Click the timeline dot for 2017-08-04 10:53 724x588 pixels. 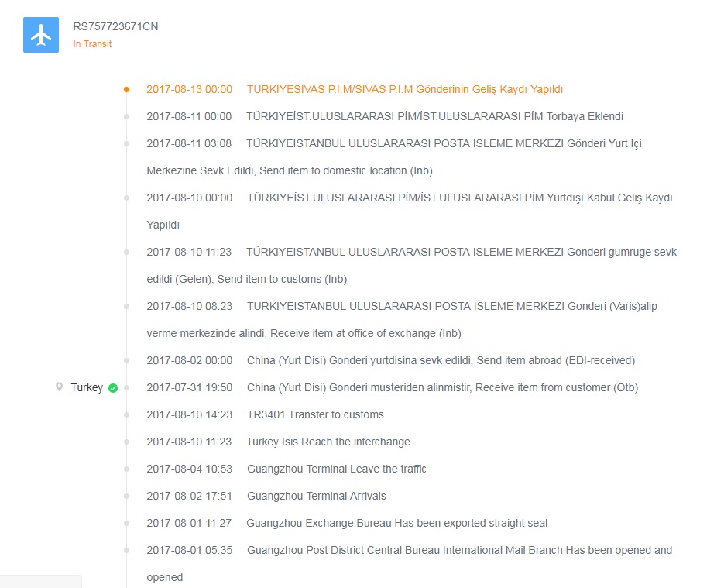click(126, 469)
